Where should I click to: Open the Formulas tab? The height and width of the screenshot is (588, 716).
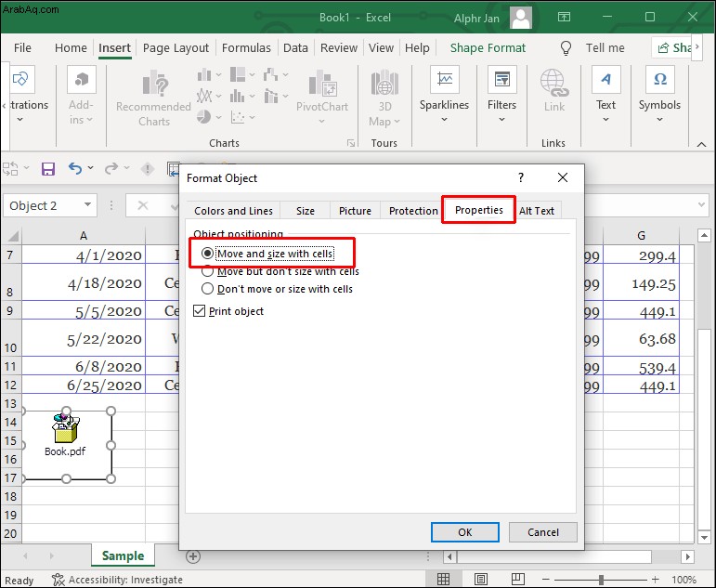[246, 48]
